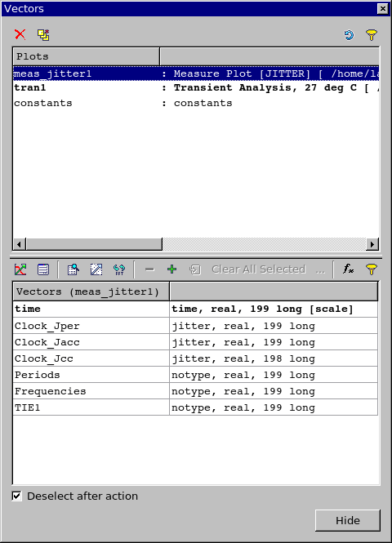Open the plots filter funnel icon
The height and width of the screenshot is (543, 392).
pyautogui.click(x=372, y=35)
